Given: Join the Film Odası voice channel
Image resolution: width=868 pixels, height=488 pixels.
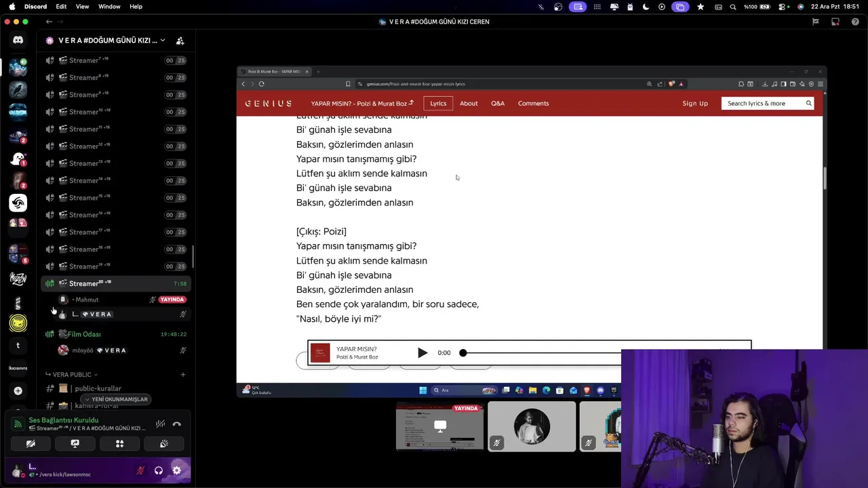Looking at the screenshot, I should [x=115, y=334].
